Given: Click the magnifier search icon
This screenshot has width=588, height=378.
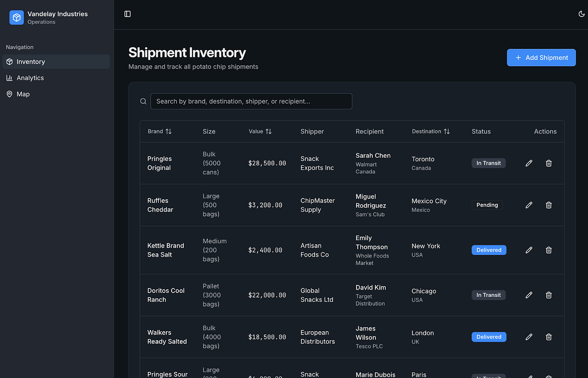Looking at the screenshot, I should coord(143,101).
